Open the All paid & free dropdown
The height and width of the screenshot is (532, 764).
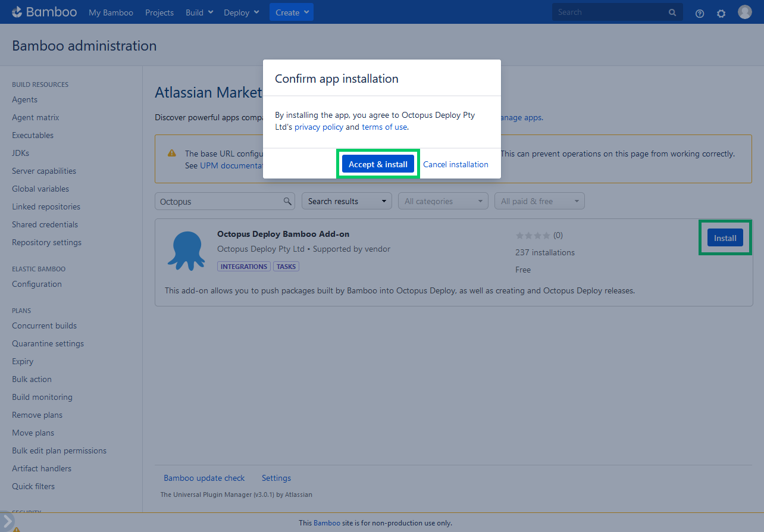pyautogui.click(x=540, y=201)
